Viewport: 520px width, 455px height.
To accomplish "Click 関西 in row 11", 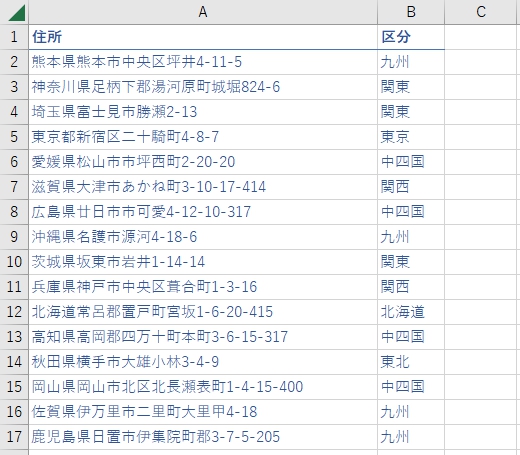I will (x=411, y=287).
